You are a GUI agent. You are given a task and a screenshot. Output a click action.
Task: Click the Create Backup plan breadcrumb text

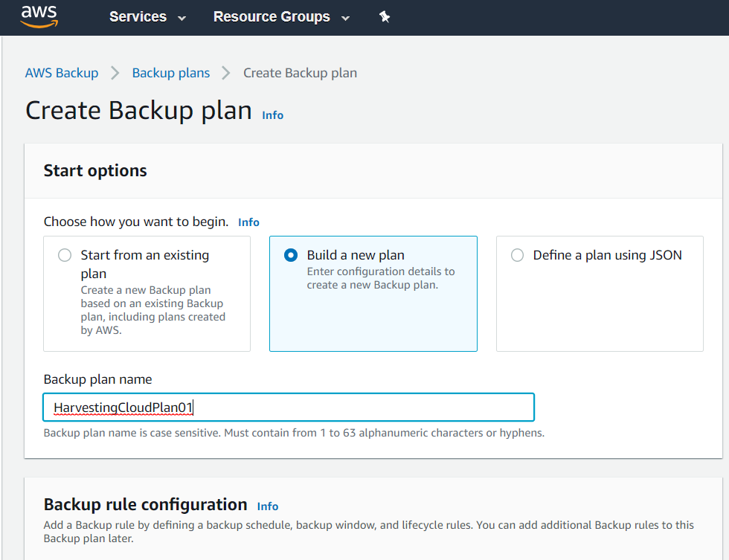click(x=301, y=73)
